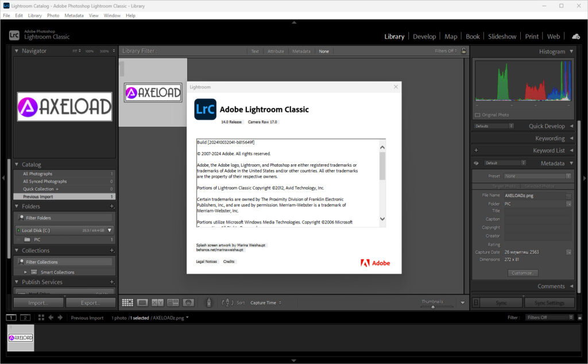Click the PIC folder icon

[27, 239]
